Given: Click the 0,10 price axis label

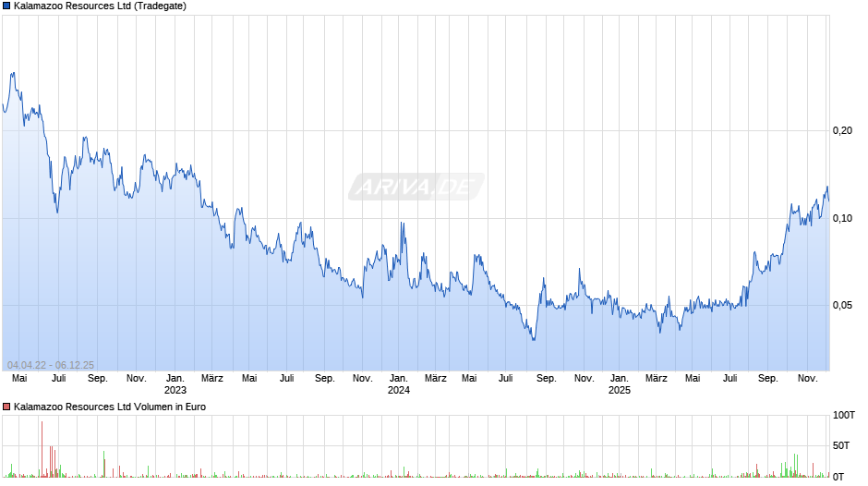Looking at the screenshot, I should tap(842, 218).
